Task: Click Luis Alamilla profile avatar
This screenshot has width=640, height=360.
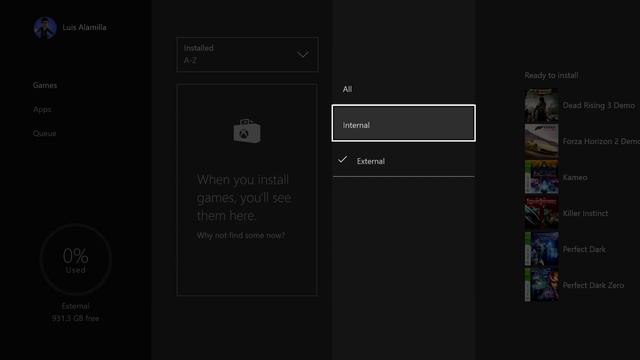Action: (x=45, y=28)
